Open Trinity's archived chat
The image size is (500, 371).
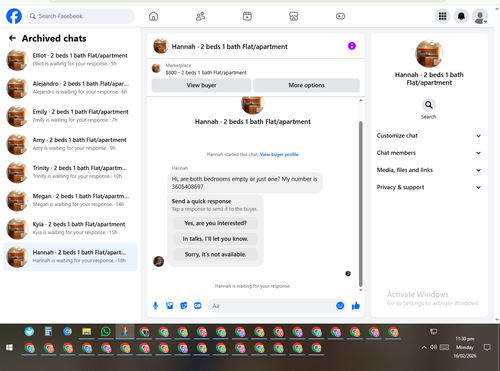70,172
